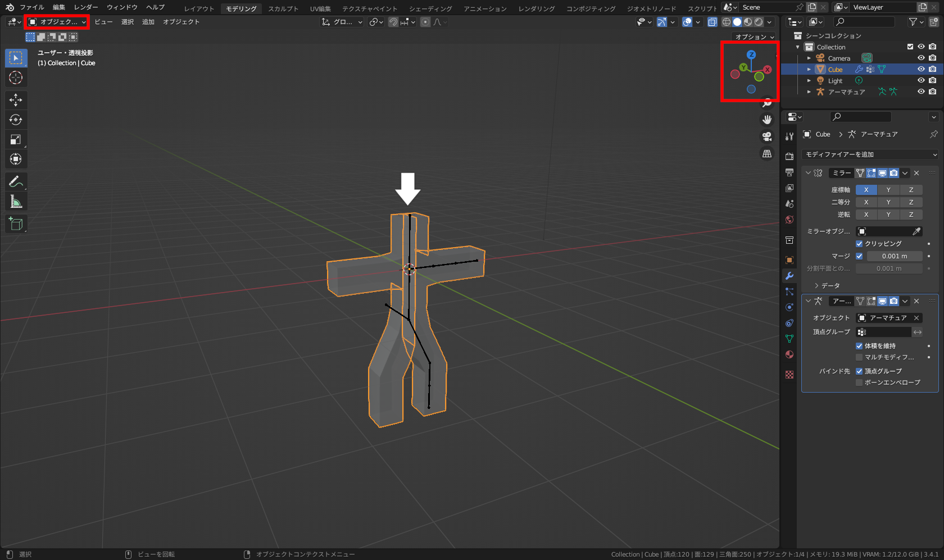Open the Physics properties tab
This screenshot has height=560, width=944.
click(789, 307)
